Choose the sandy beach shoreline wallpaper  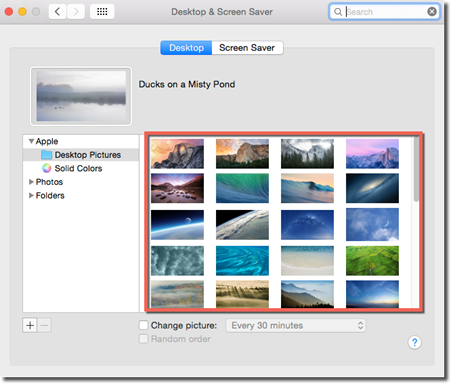307,261
